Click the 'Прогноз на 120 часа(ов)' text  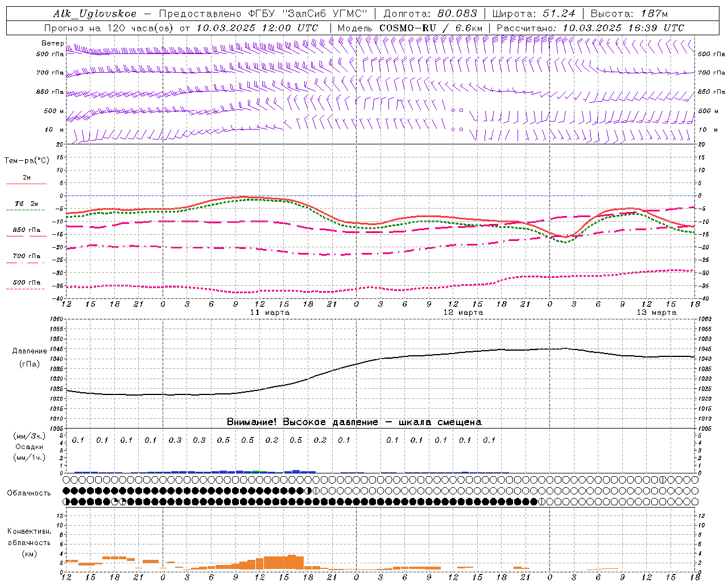click(109, 28)
